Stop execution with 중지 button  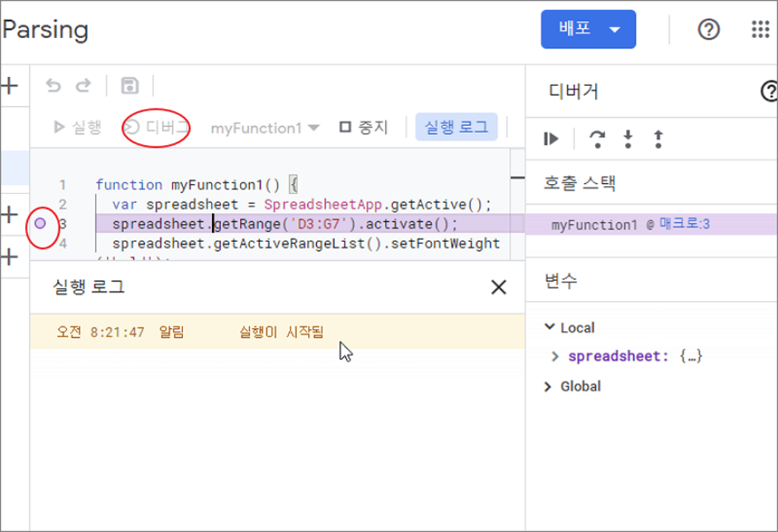point(363,128)
